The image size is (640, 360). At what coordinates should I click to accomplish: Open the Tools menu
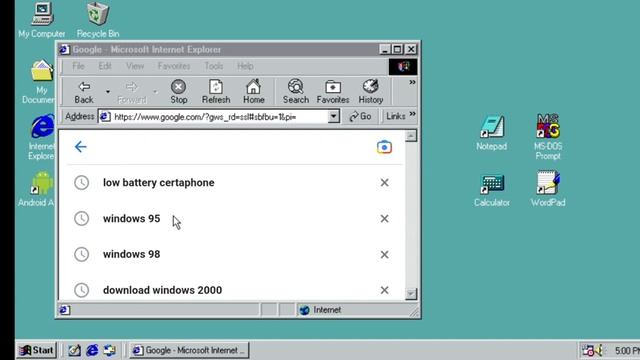point(213,66)
